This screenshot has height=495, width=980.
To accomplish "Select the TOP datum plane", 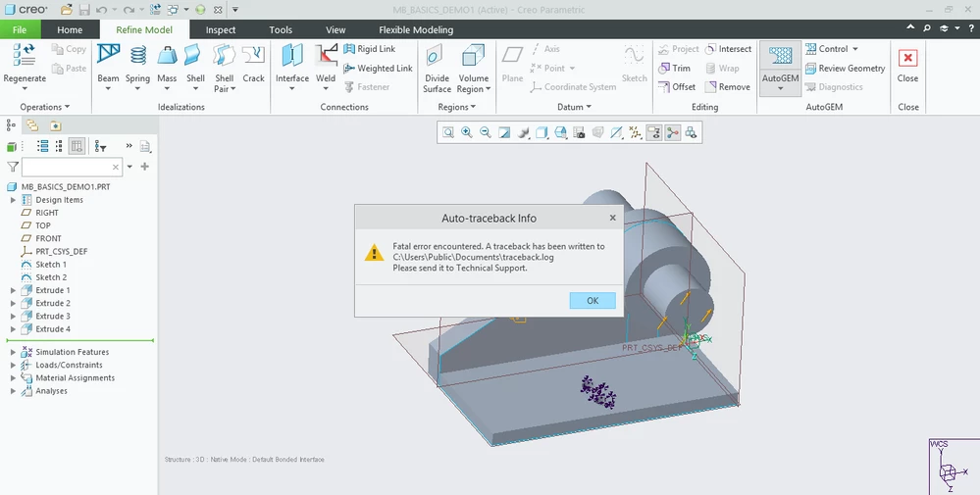I will click(x=42, y=225).
